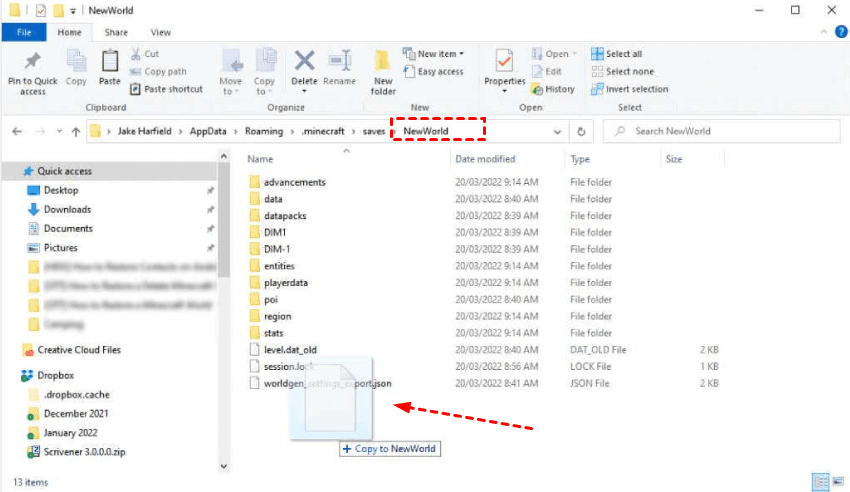Viewport: 850px width, 492px height.
Task: Select Quick access in sidebar
Action: tap(64, 171)
